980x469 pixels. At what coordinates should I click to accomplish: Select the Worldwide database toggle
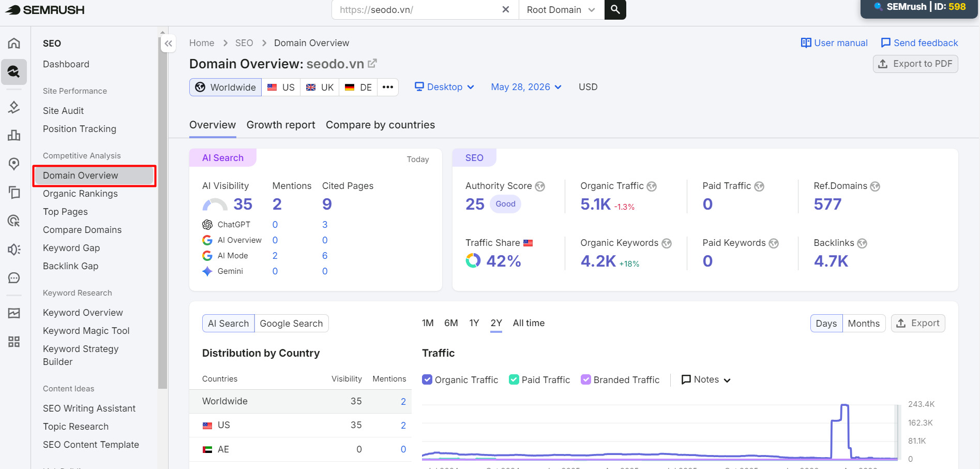pos(225,87)
